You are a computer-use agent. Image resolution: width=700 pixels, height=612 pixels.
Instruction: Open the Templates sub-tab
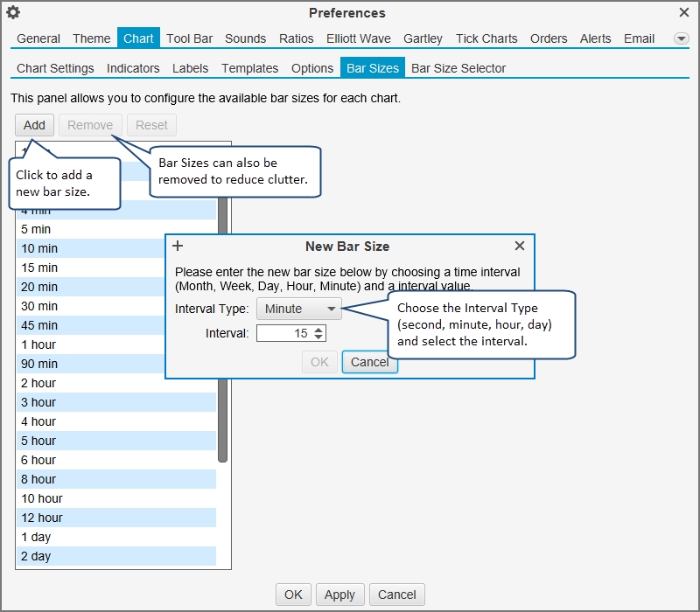click(x=250, y=68)
